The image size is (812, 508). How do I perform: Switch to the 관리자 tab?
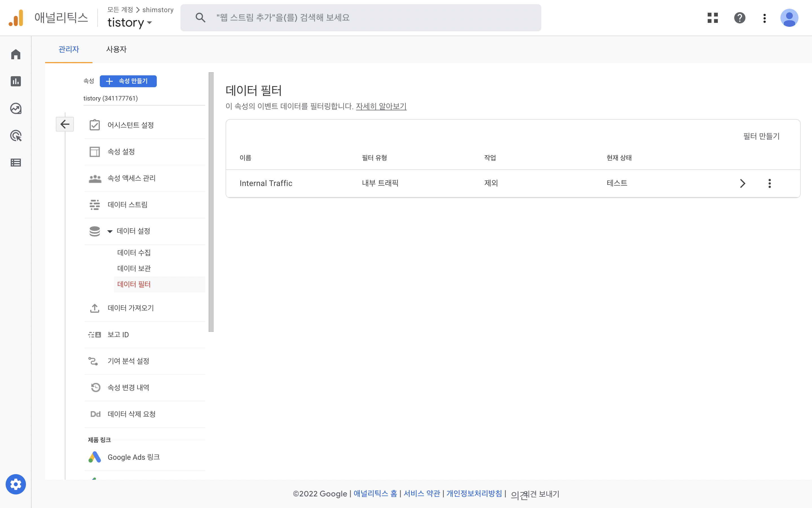(x=69, y=49)
